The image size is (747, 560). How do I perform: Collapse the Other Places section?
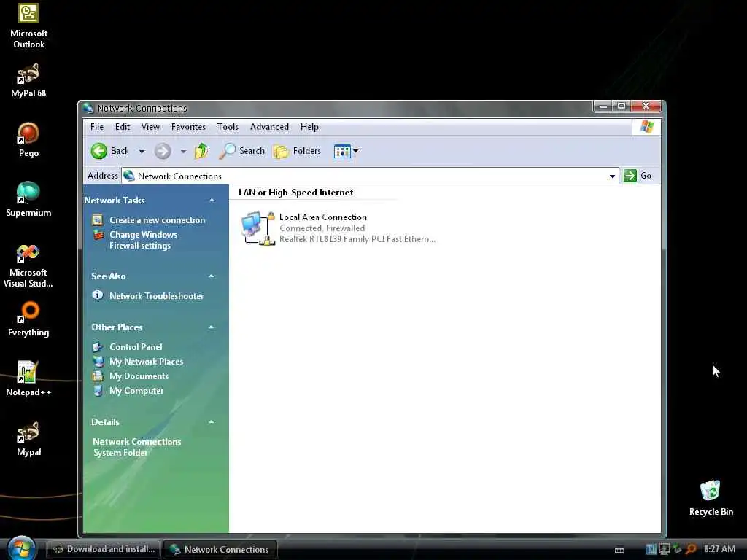(211, 327)
